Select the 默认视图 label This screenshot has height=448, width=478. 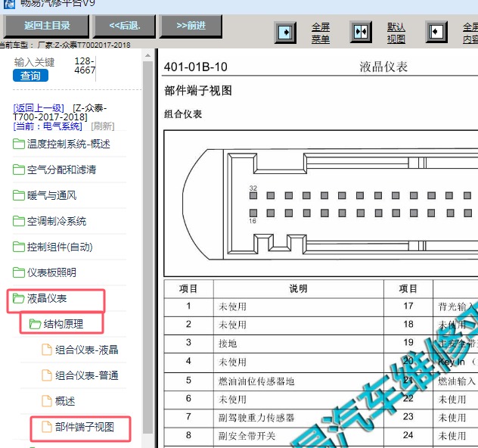pyautogui.click(x=396, y=33)
